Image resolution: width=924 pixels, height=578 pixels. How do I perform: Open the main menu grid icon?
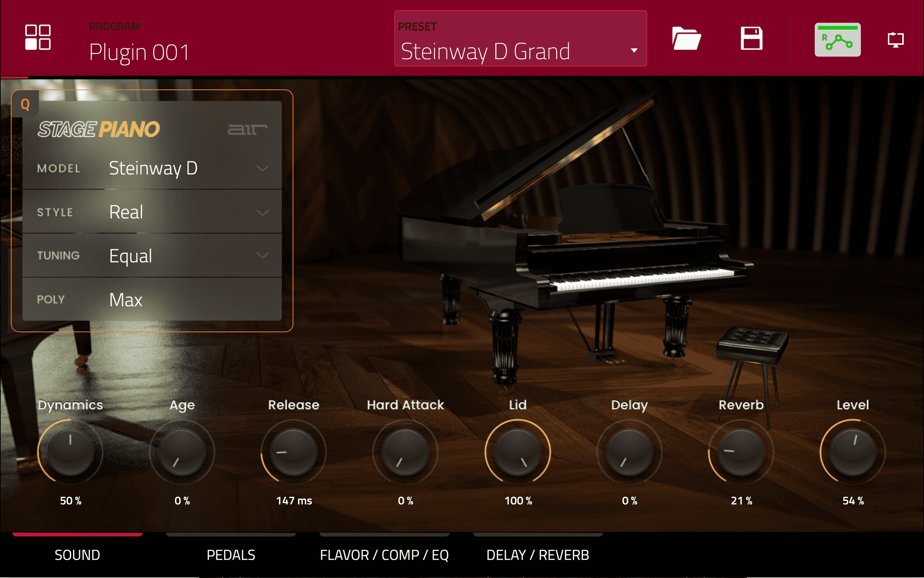coord(37,37)
